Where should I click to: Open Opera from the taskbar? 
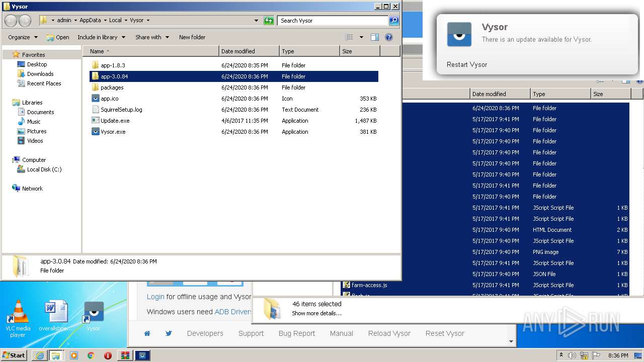point(108,355)
